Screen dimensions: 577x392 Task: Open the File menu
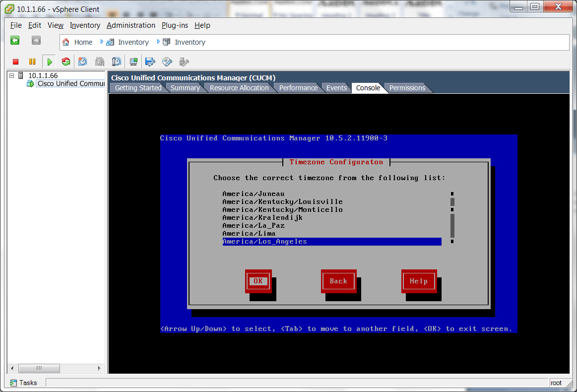16,25
